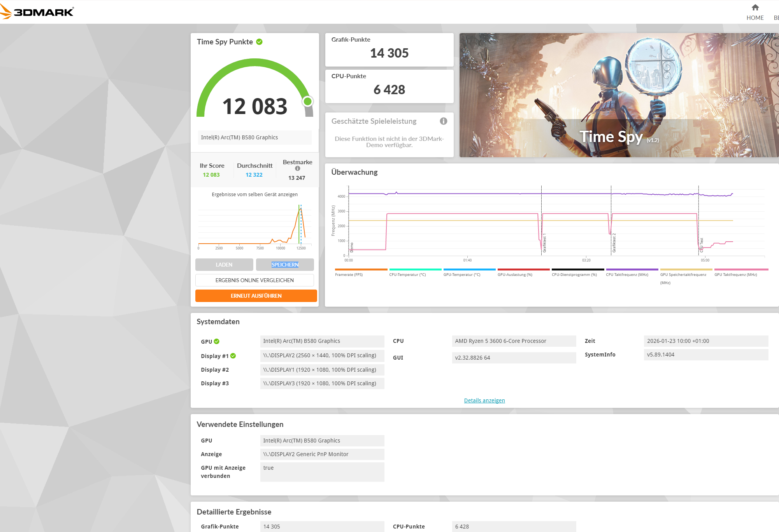779x532 pixels.
Task: Click the GPU mit Anzeige verbunden value true
Action: [x=322, y=472]
